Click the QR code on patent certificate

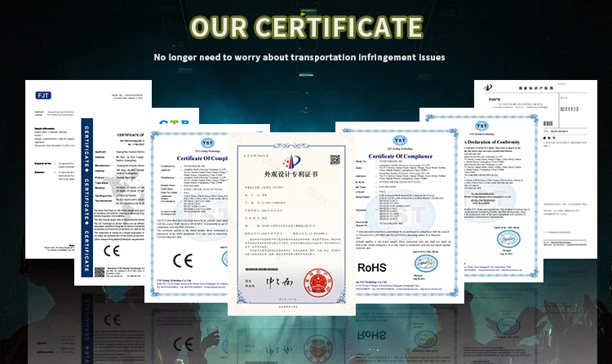(335, 160)
